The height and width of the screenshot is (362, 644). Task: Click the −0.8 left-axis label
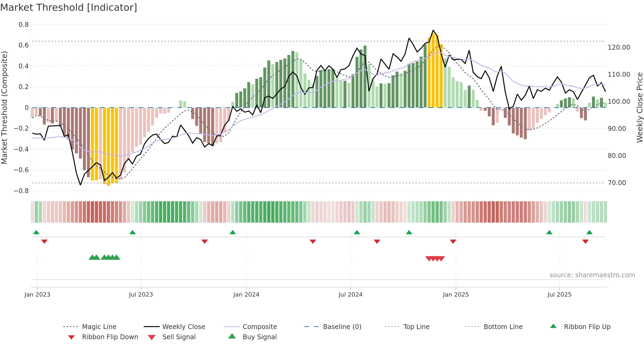pos(21,191)
